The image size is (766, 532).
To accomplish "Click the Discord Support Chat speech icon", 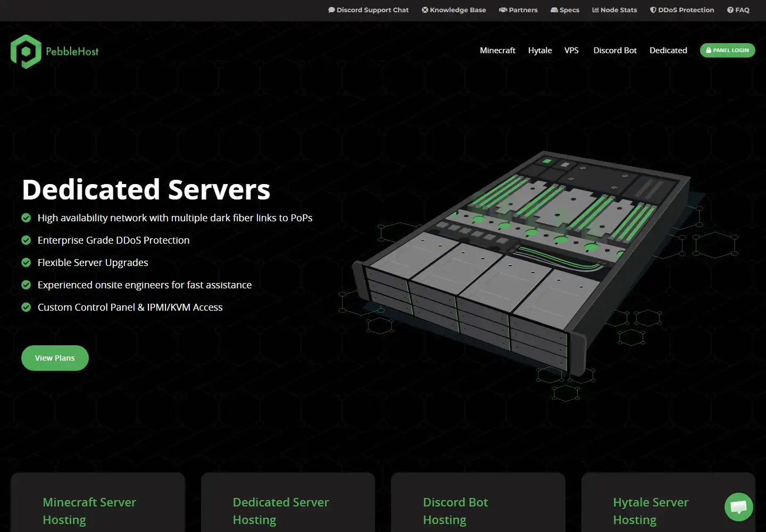I will tap(331, 10).
